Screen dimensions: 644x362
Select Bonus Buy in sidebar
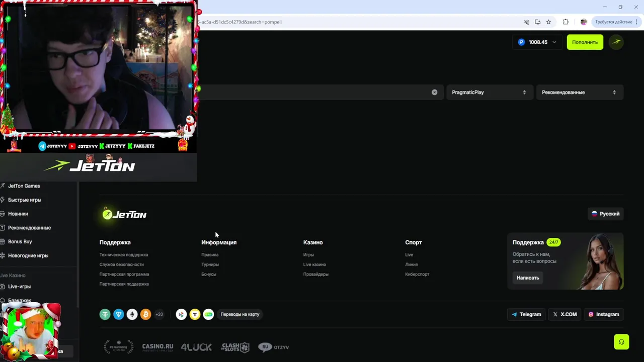point(20,242)
